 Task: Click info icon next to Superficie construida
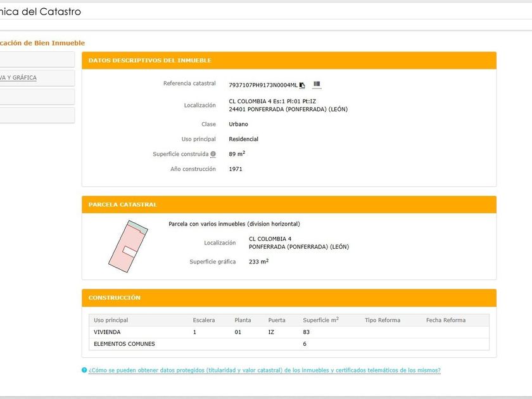pyautogui.click(x=213, y=154)
